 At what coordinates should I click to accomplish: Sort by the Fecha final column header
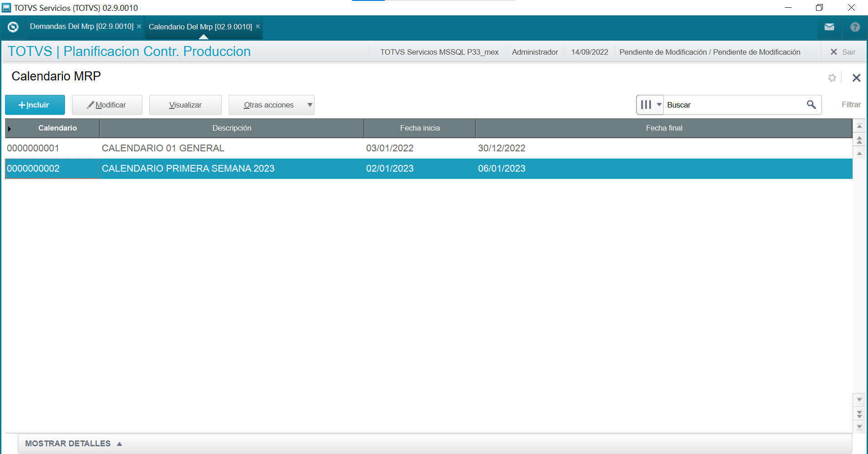point(664,128)
